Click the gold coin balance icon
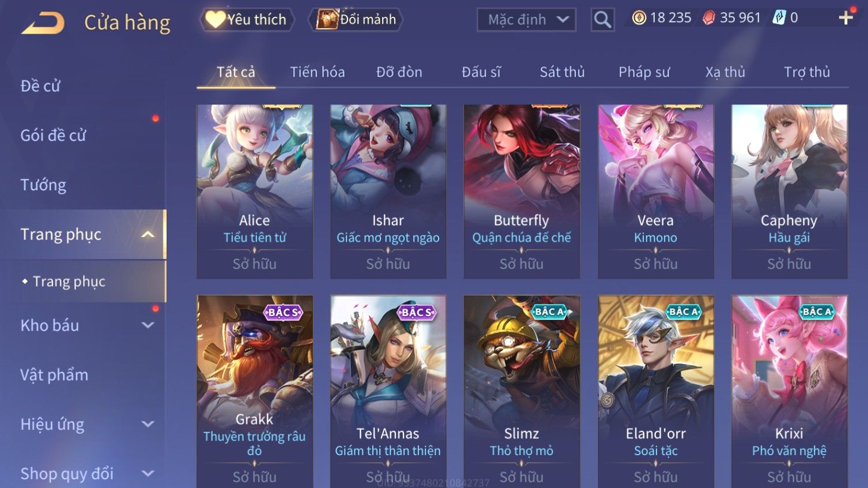This screenshot has width=868, height=488. tap(639, 18)
